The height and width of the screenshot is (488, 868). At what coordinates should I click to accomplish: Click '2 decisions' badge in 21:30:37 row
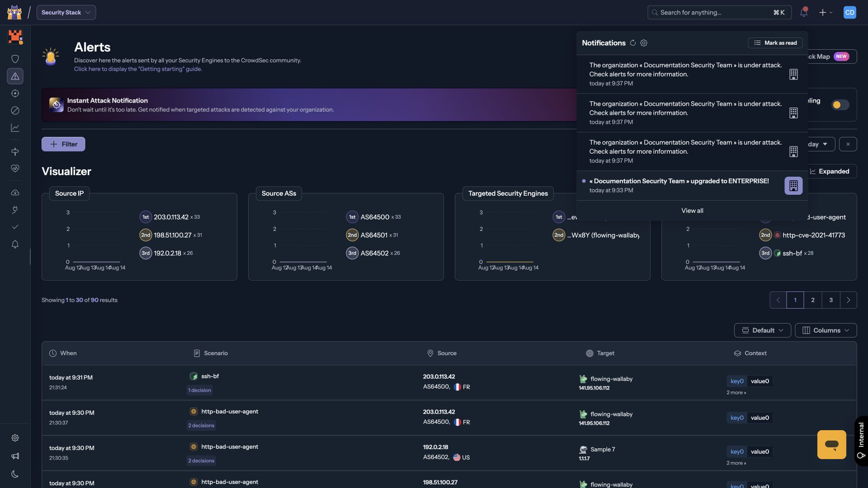pos(201,426)
